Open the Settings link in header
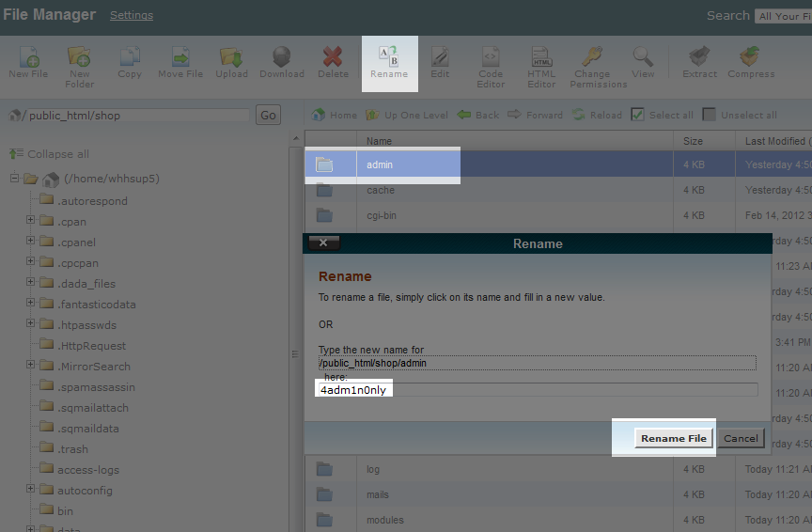This screenshot has width=812, height=532. pyautogui.click(x=132, y=15)
